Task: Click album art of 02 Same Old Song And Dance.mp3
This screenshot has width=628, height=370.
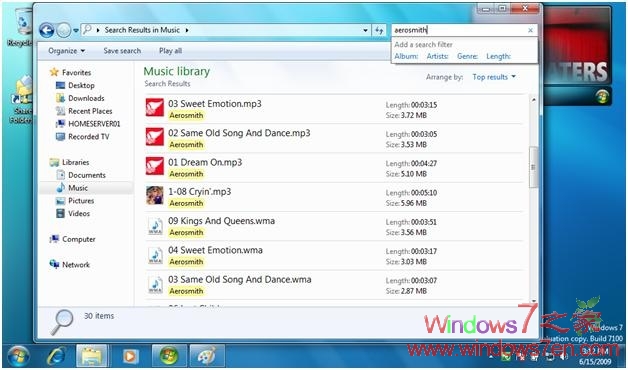Action: [x=155, y=137]
